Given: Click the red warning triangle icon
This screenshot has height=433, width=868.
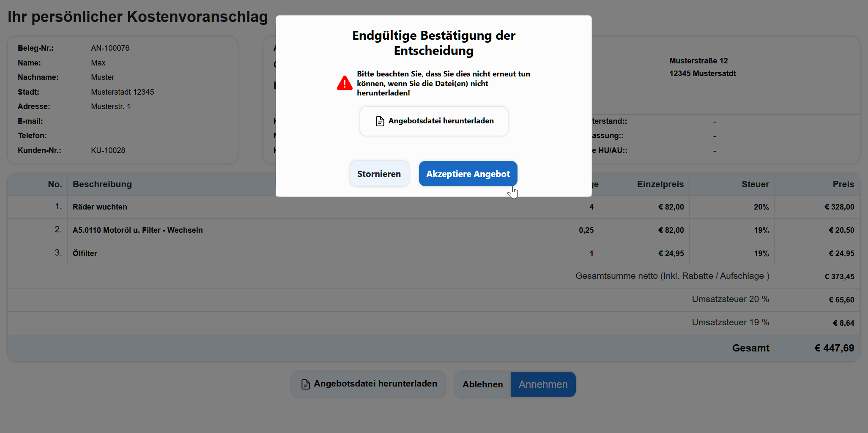Looking at the screenshot, I should pyautogui.click(x=345, y=83).
